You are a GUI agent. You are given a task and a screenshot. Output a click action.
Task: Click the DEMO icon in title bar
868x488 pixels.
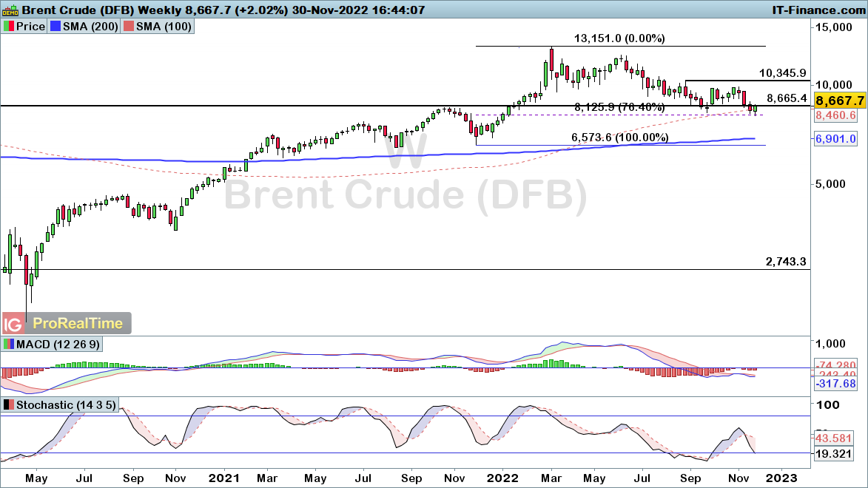[10, 10]
